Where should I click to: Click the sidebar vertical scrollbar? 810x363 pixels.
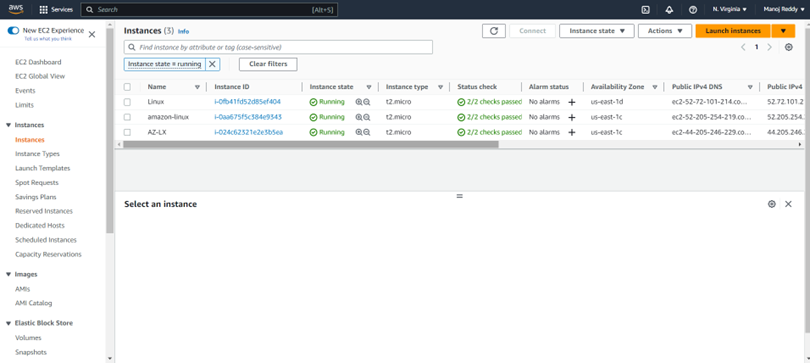[x=110, y=132]
